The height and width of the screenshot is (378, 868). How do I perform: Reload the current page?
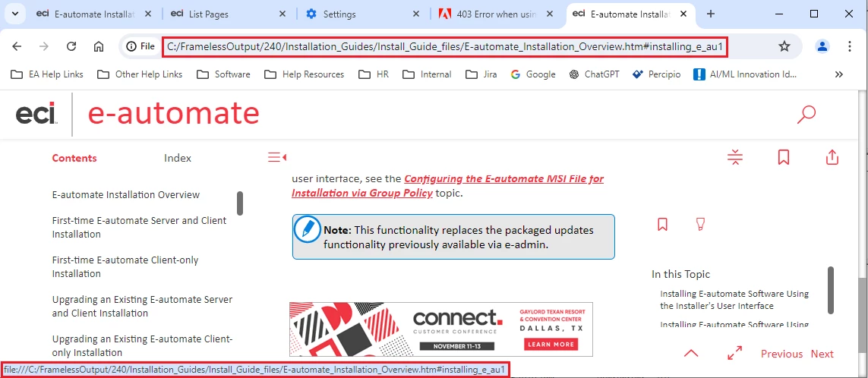click(x=71, y=46)
